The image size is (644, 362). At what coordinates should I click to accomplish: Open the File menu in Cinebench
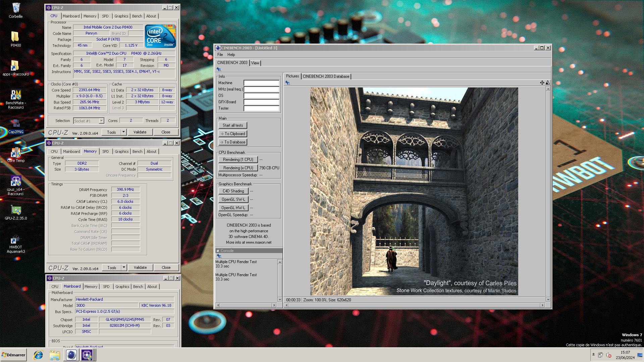[x=220, y=55]
